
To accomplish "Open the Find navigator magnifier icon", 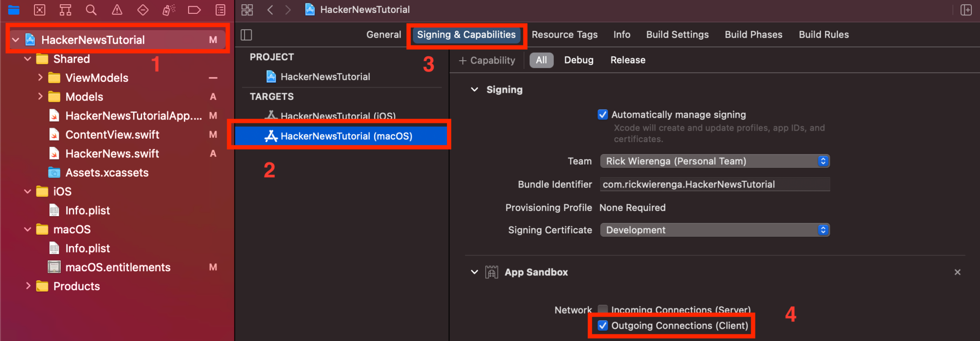I will [x=91, y=10].
